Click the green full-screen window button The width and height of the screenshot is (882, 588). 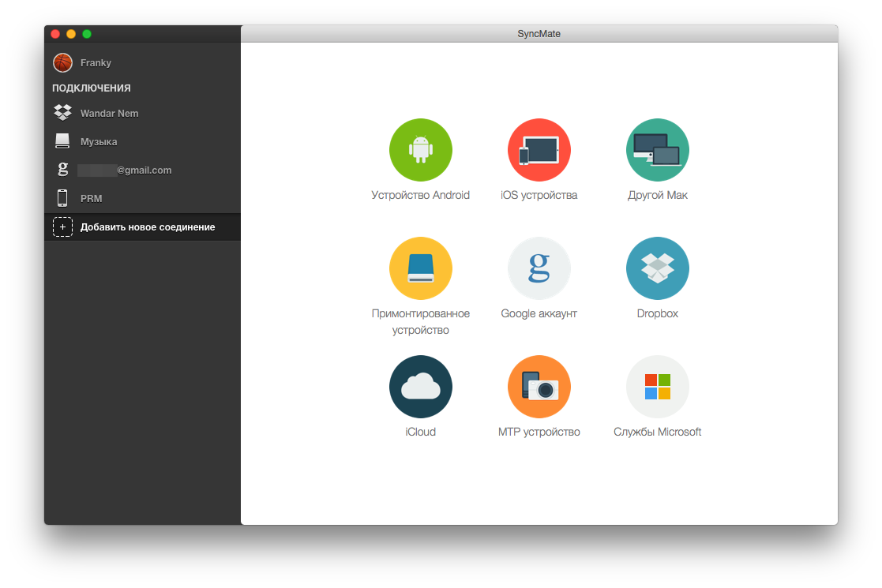tap(87, 34)
